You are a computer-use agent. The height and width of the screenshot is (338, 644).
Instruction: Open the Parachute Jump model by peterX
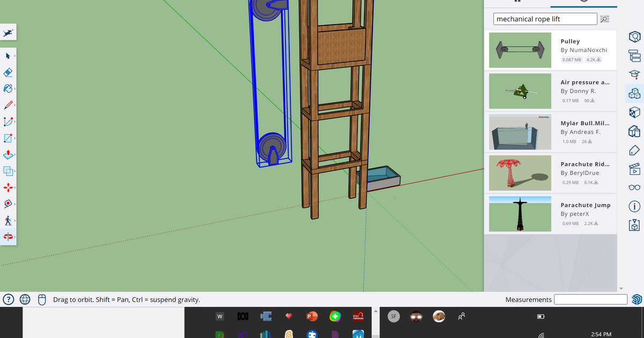click(519, 214)
